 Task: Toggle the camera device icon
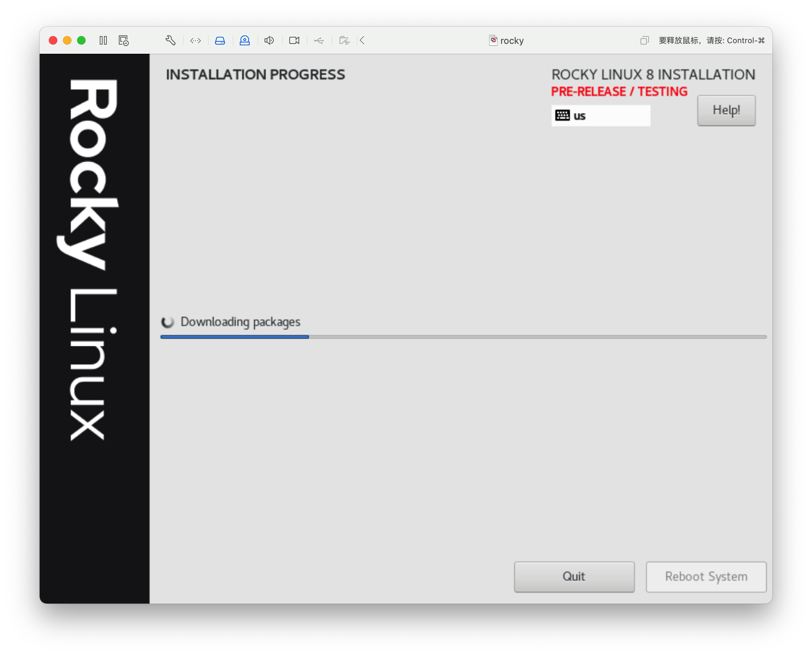click(294, 40)
